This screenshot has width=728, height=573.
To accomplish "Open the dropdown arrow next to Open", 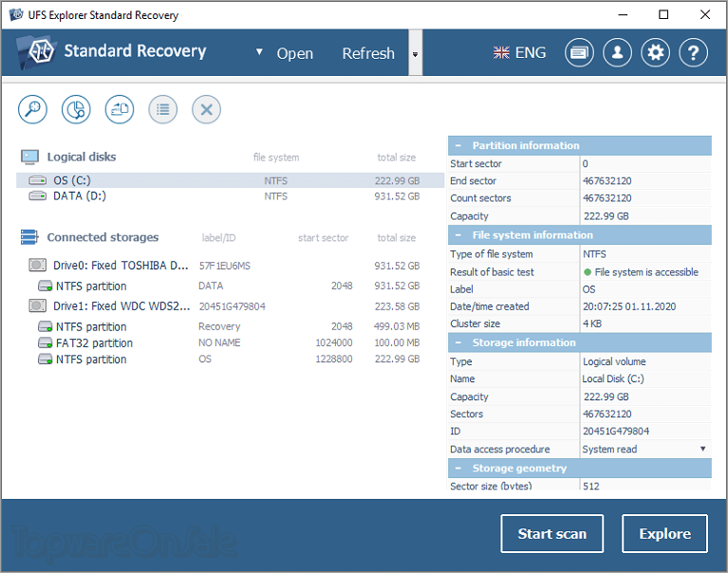I will 259,52.
